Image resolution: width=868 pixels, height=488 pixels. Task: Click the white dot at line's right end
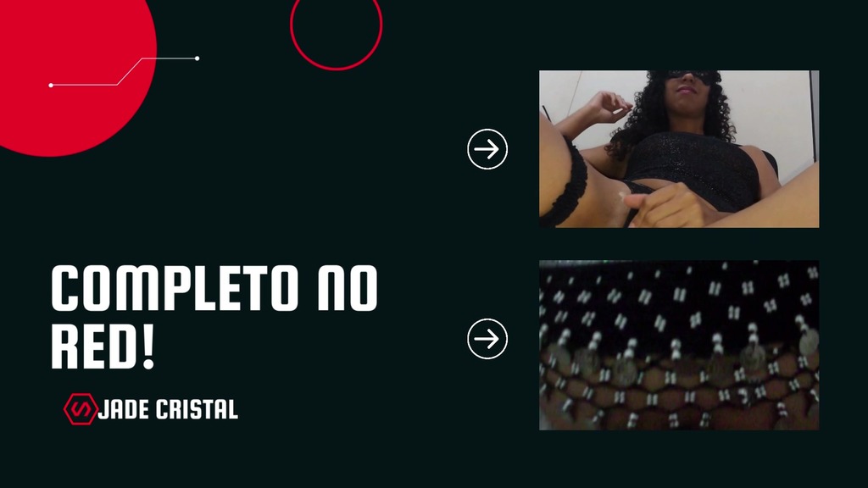pos(197,58)
